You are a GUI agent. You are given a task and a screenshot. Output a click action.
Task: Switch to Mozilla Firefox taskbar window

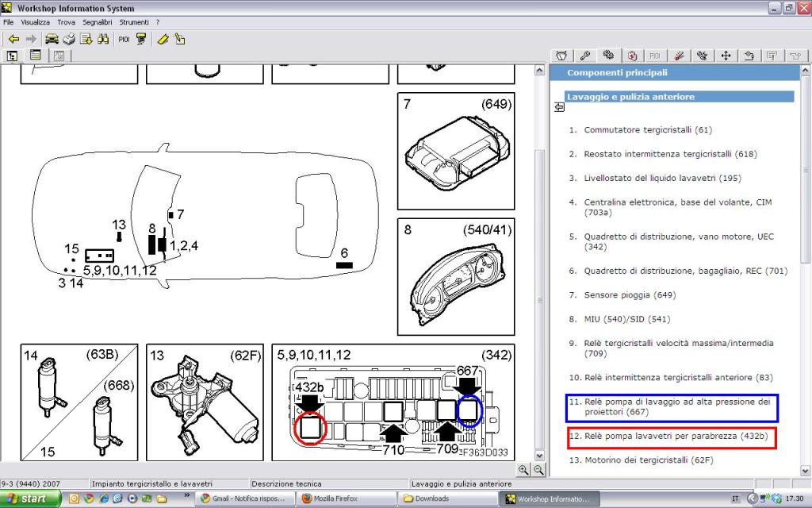(347, 498)
